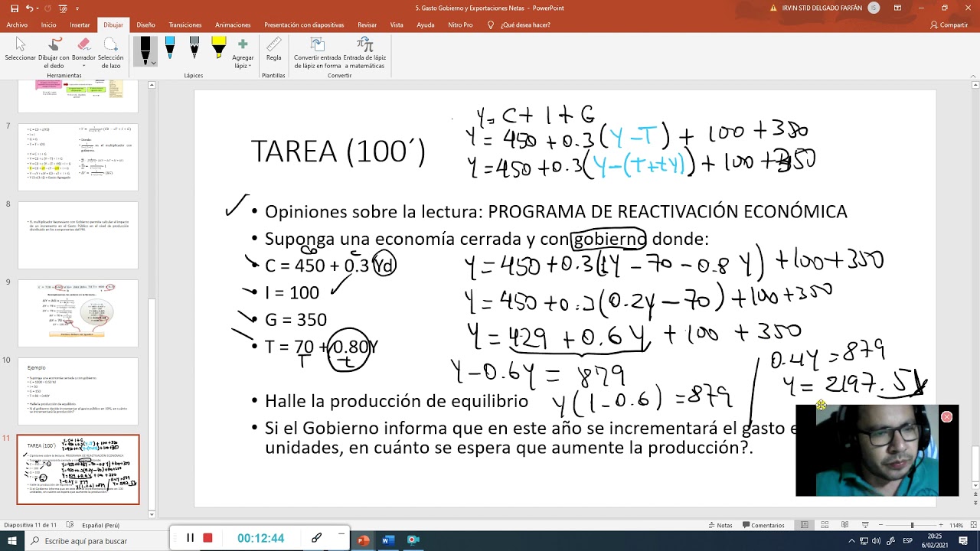
Task: Go to the Animaciones tab
Action: coord(233,24)
